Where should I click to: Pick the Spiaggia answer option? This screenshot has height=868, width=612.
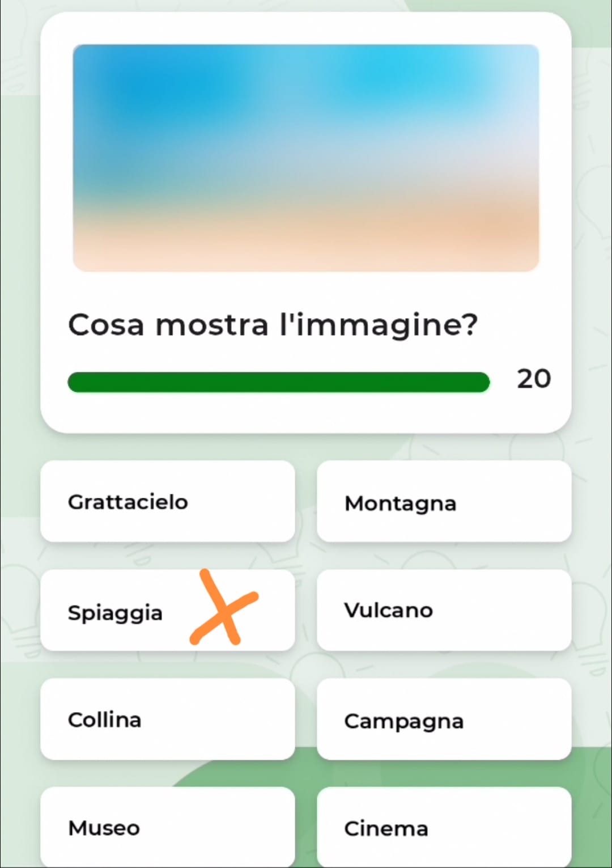point(116,611)
